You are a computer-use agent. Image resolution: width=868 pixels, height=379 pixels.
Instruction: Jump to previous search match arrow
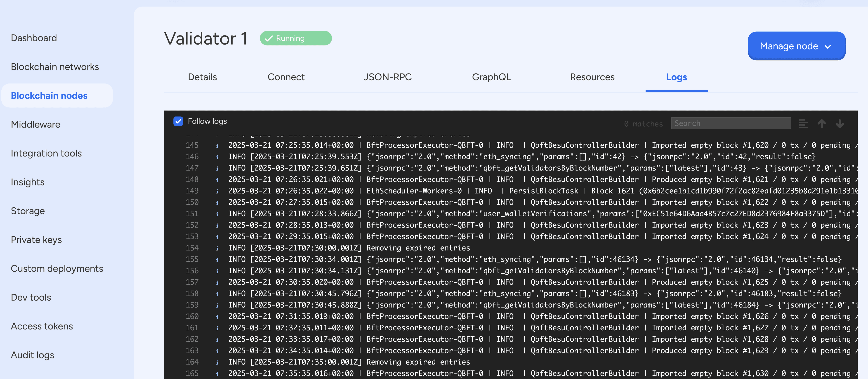pyautogui.click(x=821, y=124)
